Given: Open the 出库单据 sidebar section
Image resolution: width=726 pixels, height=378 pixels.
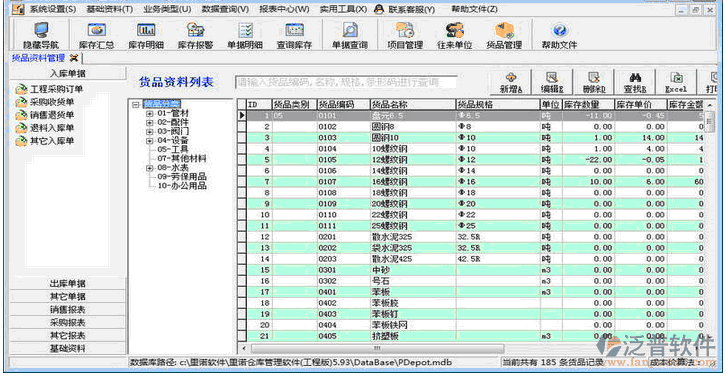Looking at the screenshot, I should click(68, 284).
